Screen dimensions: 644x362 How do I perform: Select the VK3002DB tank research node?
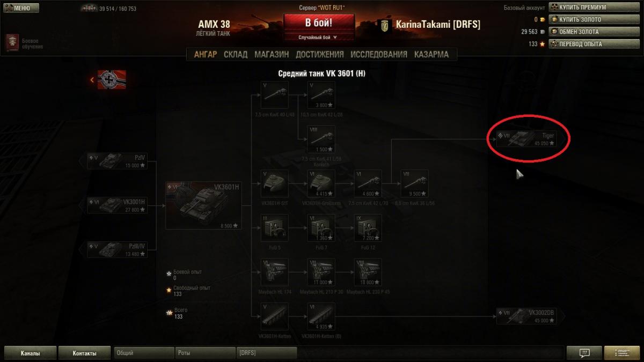[526, 316]
